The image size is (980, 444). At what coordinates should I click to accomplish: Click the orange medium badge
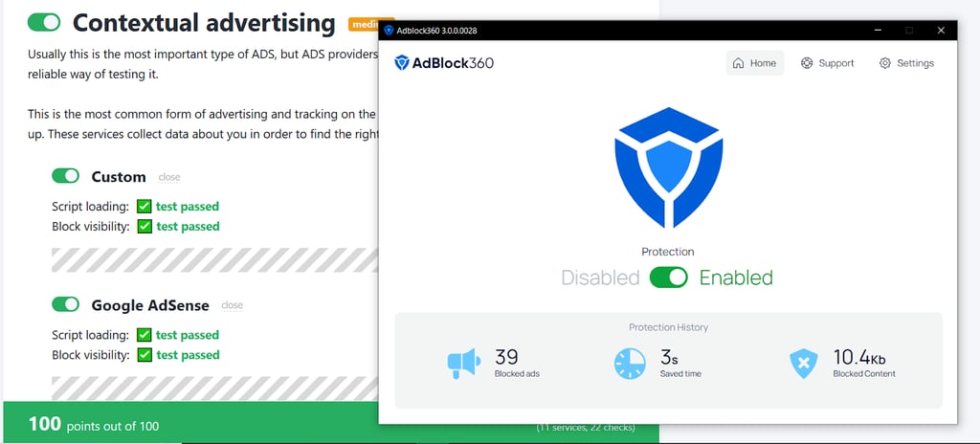(x=364, y=24)
